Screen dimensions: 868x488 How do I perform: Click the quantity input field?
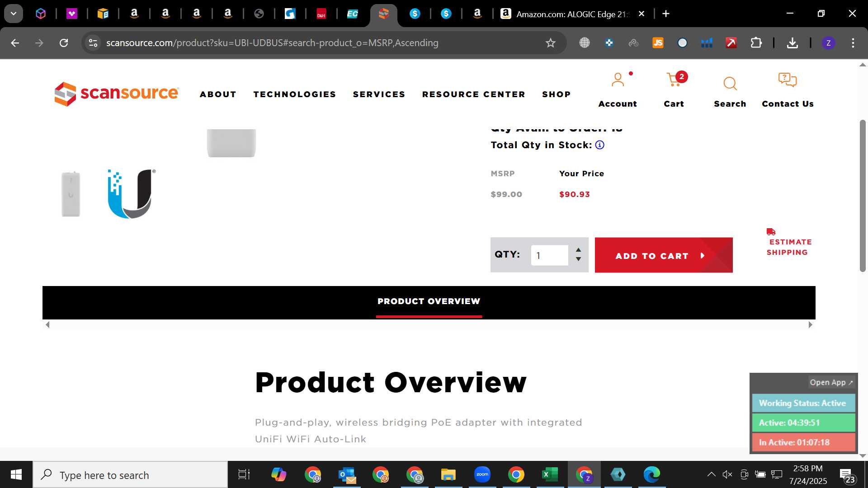tap(549, 255)
